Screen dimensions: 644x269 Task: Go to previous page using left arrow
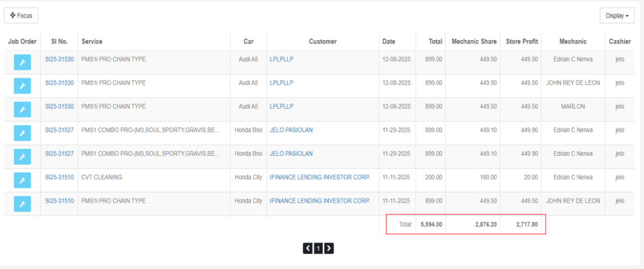[308, 248]
